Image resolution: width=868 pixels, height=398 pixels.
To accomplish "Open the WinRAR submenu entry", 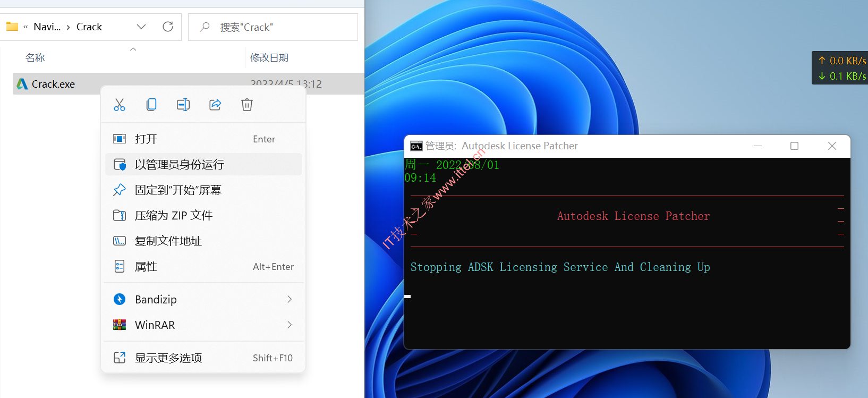I will (204, 325).
